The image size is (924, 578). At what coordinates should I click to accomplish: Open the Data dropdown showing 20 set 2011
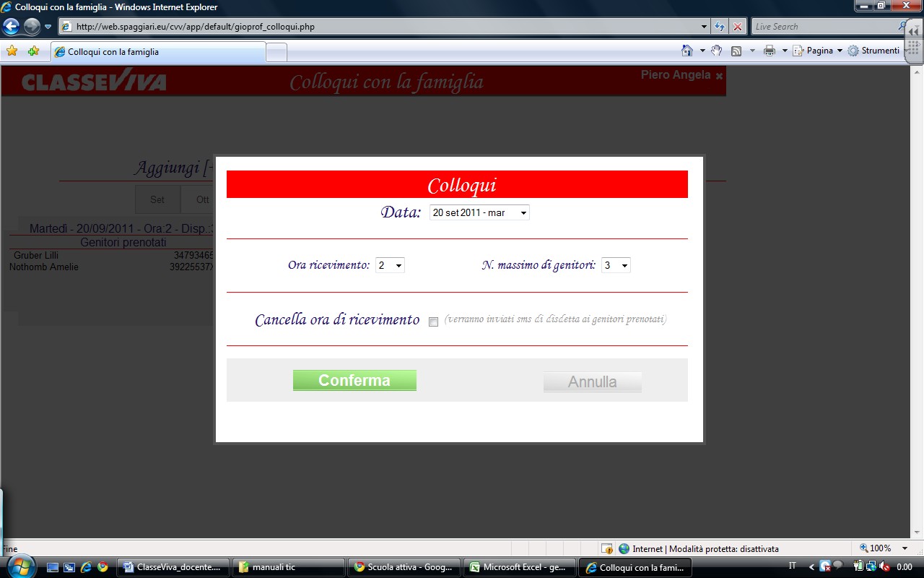point(479,213)
